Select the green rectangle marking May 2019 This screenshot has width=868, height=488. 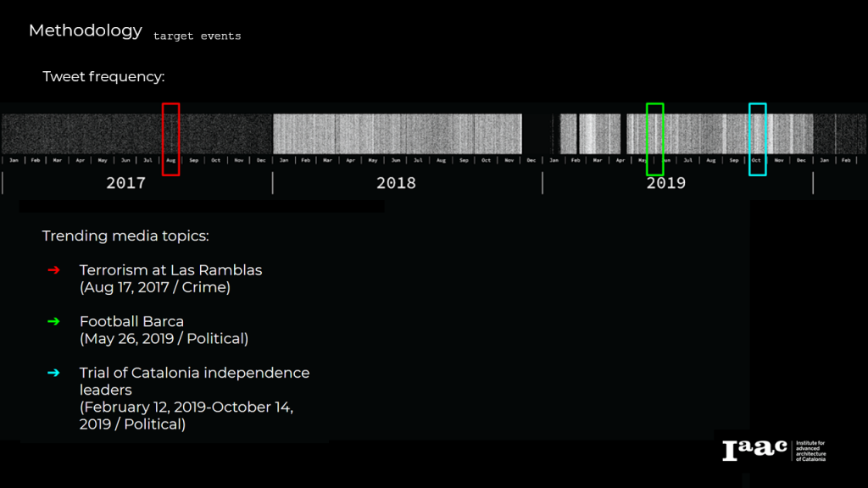tap(654, 139)
